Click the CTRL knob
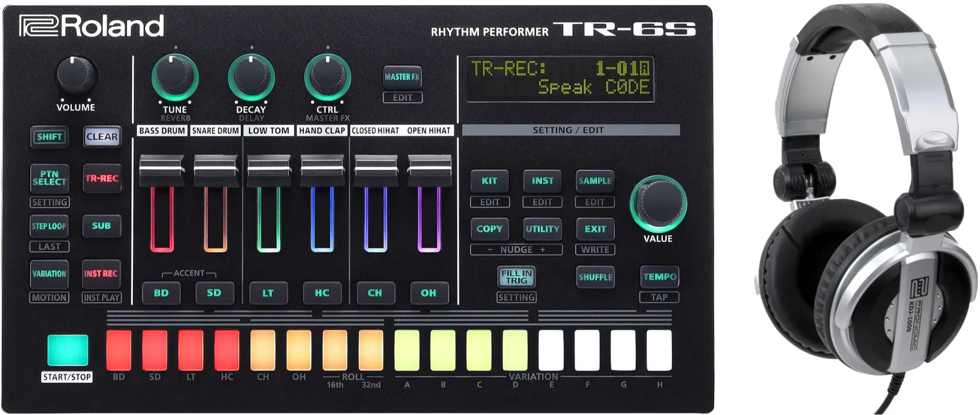Screen dimensions: 980x415 click(327, 77)
